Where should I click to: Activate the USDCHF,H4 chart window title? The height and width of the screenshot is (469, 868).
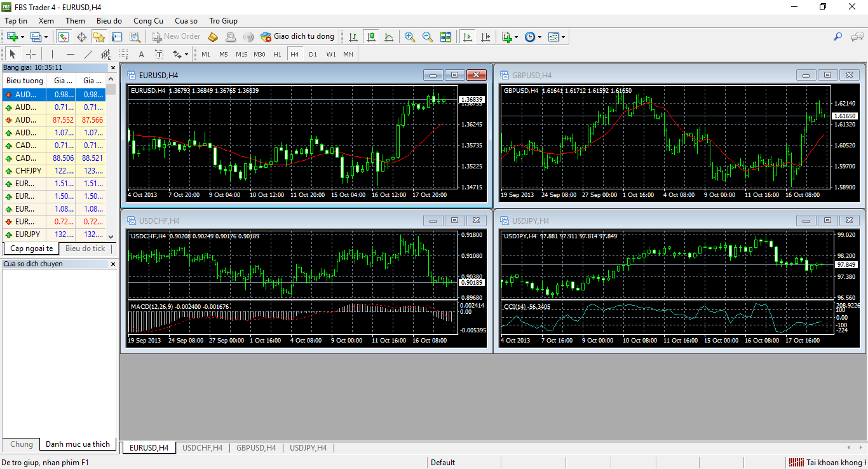(159, 221)
